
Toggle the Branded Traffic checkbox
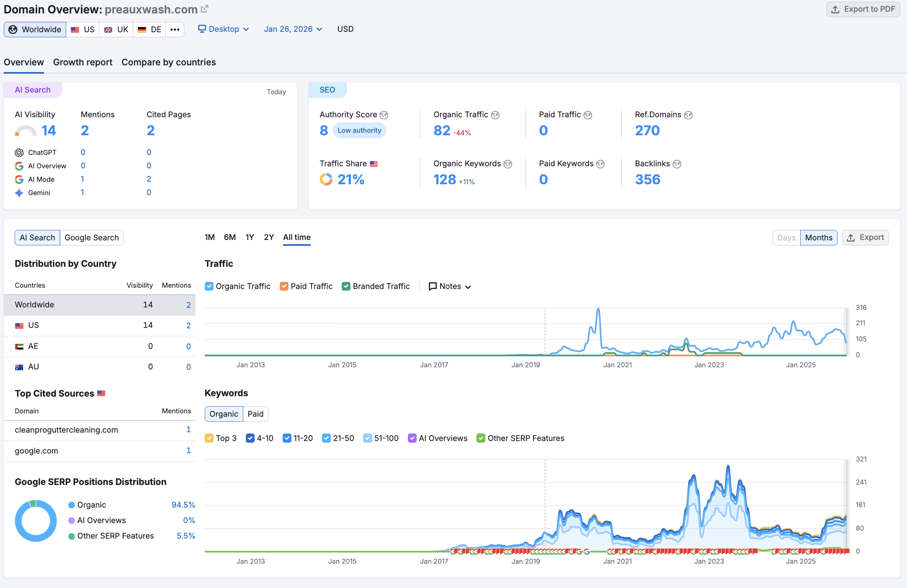(346, 286)
